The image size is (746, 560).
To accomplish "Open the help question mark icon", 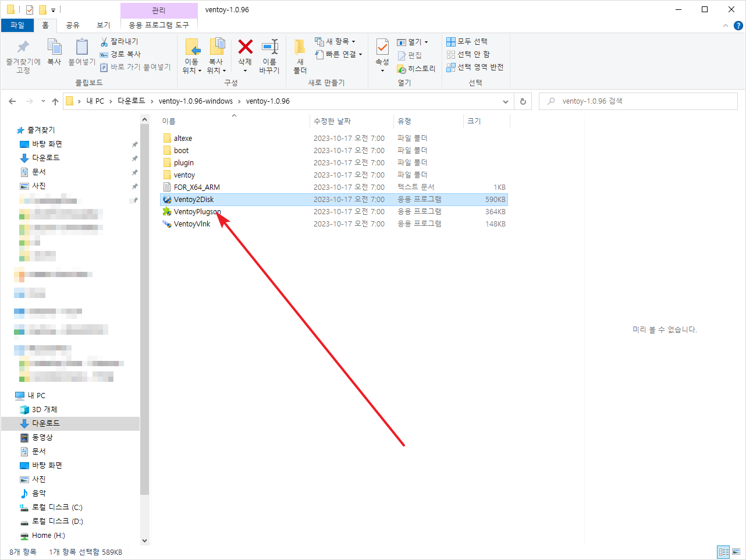I will 738,26.
